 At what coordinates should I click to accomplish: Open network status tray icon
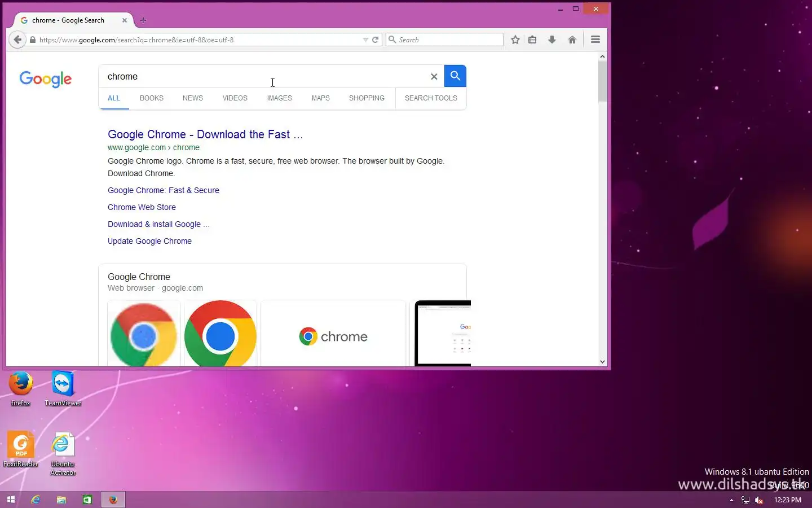pyautogui.click(x=745, y=500)
